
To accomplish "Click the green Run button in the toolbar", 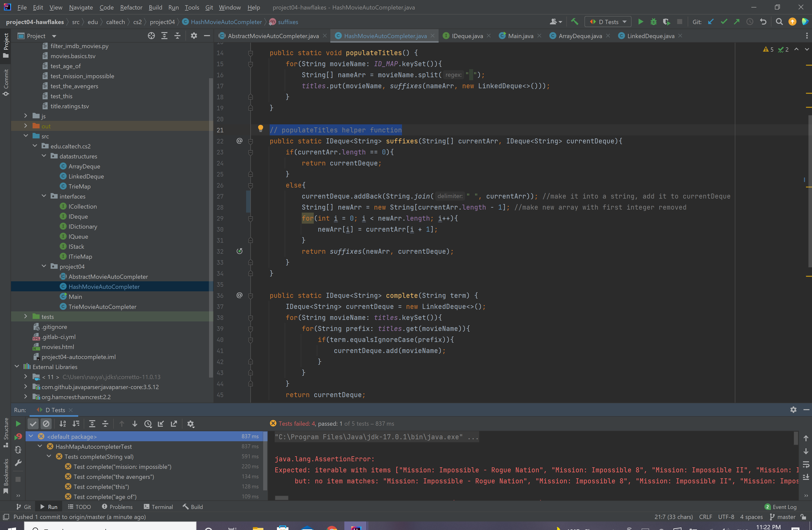I will pos(640,22).
